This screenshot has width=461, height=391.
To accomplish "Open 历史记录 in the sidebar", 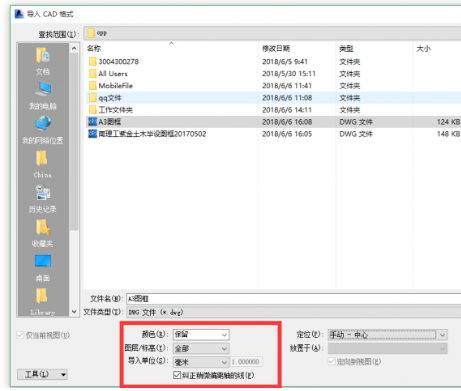I will pos(42,199).
